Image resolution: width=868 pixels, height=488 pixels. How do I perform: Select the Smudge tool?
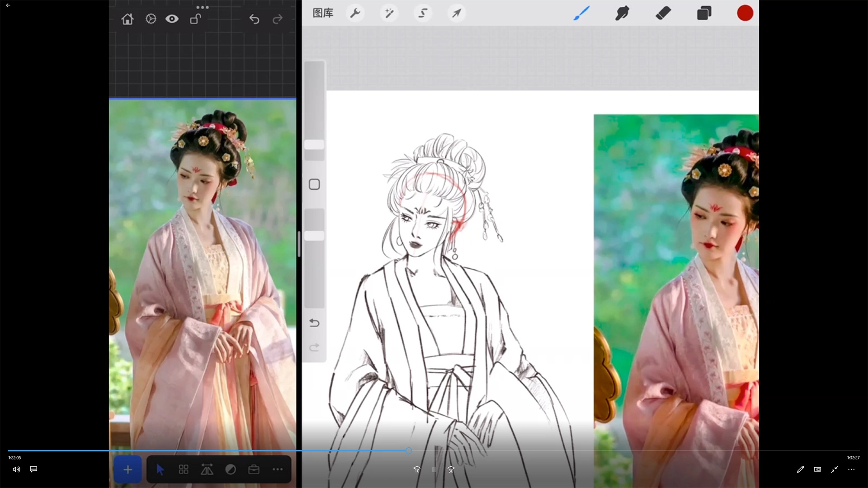click(x=622, y=13)
